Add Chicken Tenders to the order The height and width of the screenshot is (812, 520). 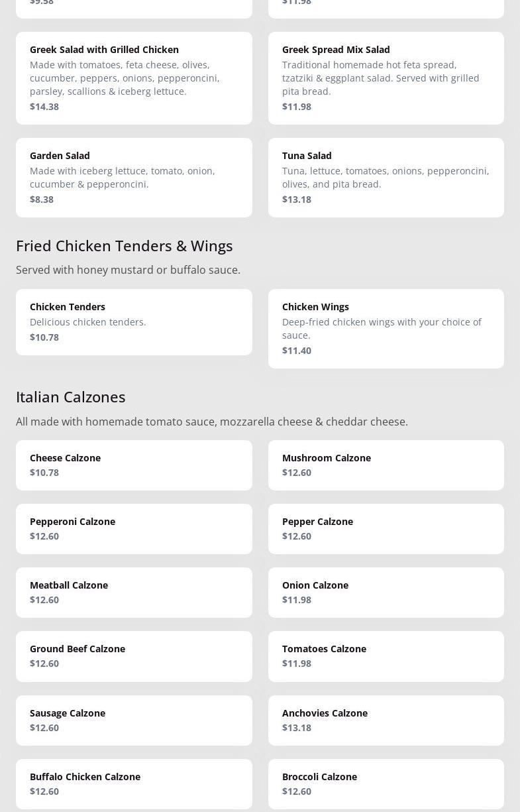point(134,322)
